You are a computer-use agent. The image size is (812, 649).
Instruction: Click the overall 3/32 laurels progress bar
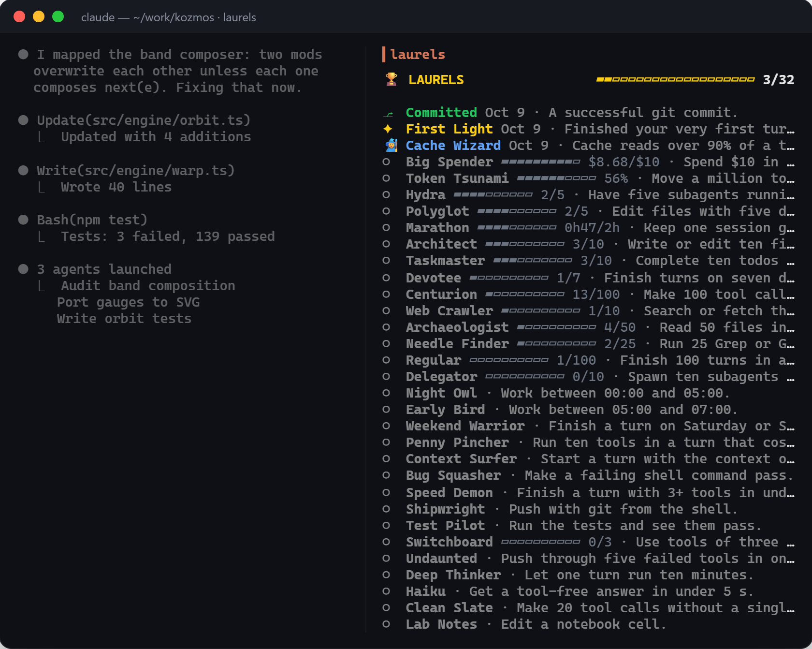675,79
